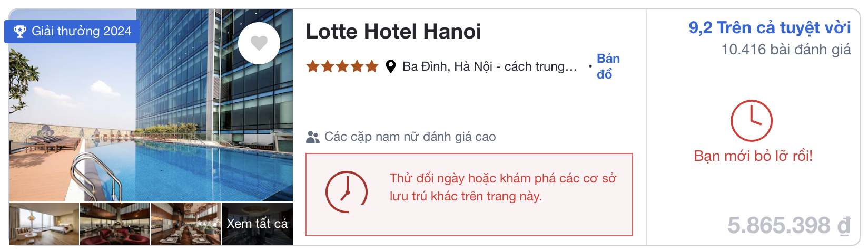Click the 5.865.398 ₫ price
The height and width of the screenshot is (250, 868).
[x=788, y=226]
